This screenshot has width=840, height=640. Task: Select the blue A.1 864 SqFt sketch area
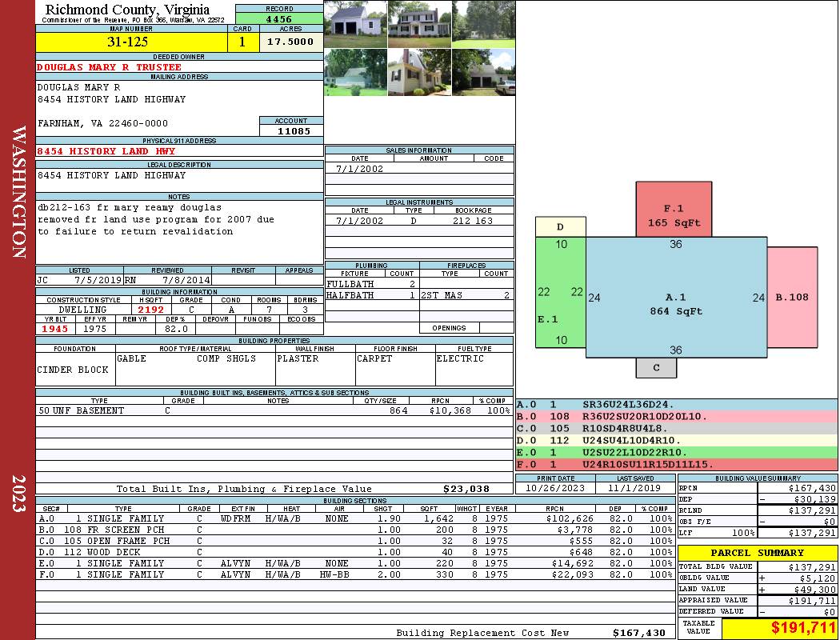676,298
